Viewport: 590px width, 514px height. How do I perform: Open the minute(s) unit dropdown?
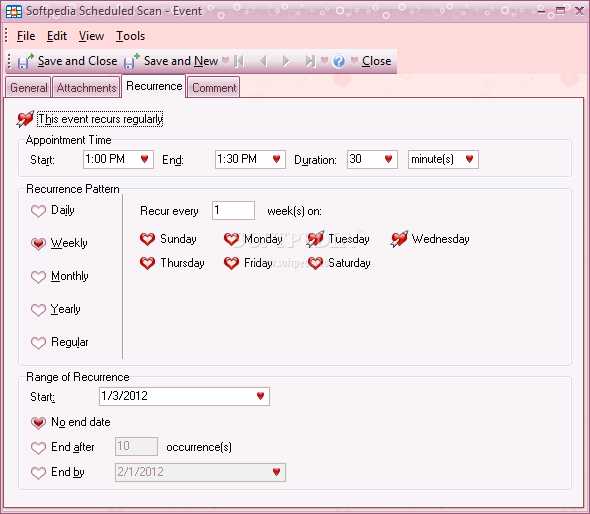pyautogui.click(x=469, y=159)
